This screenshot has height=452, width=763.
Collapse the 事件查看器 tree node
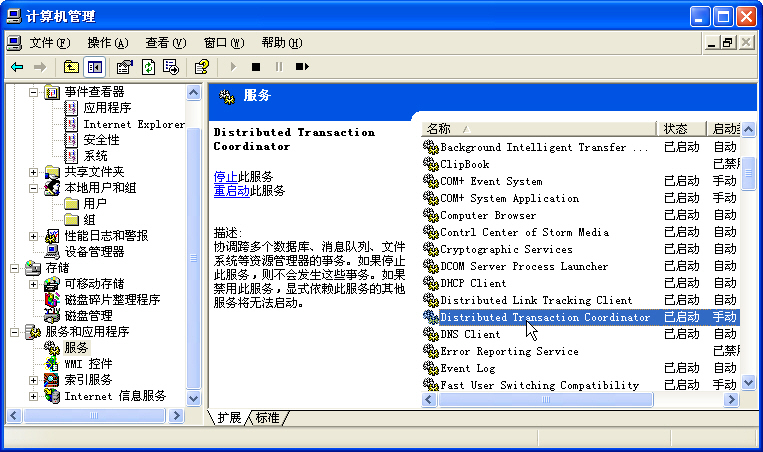tap(33, 91)
